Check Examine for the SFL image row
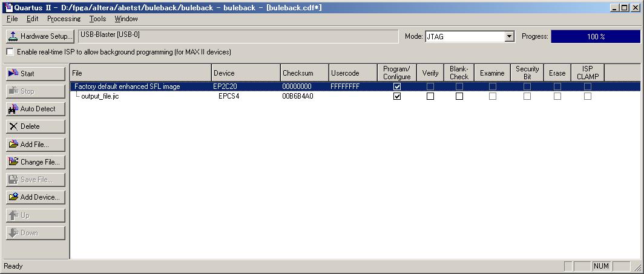 (x=493, y=86)
